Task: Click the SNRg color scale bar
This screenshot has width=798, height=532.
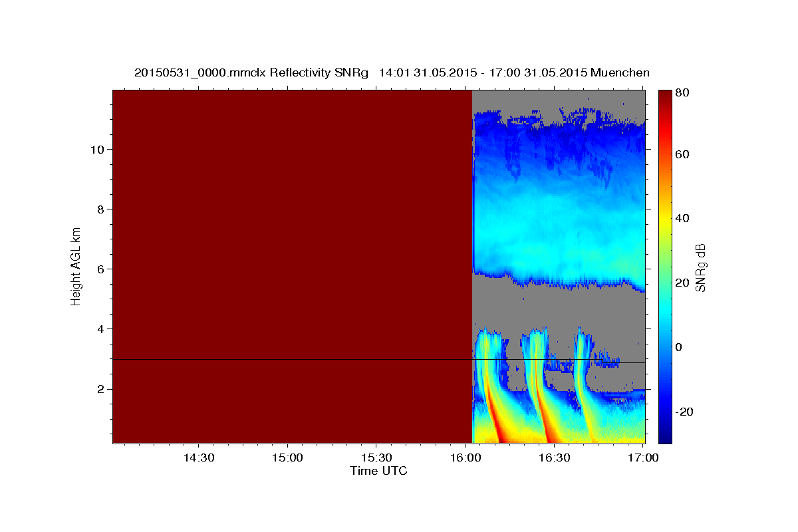Action: point(665,267)
